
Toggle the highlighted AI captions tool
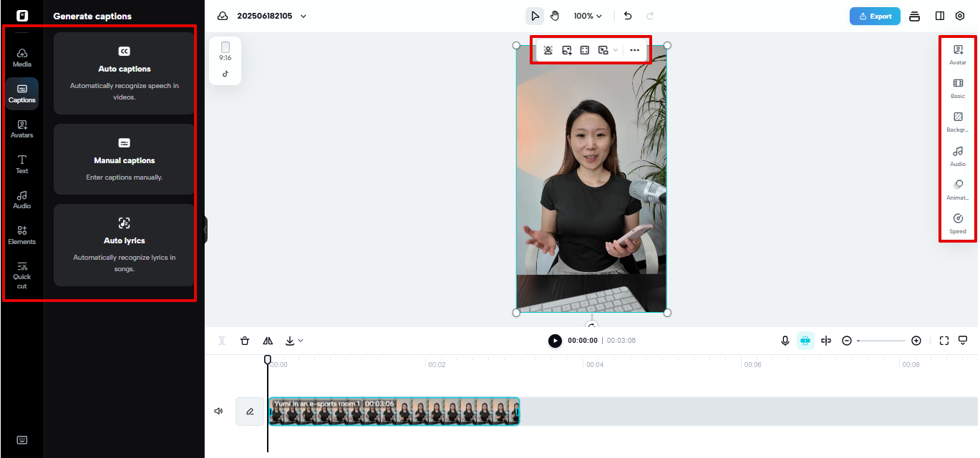[x=805, y=340]
